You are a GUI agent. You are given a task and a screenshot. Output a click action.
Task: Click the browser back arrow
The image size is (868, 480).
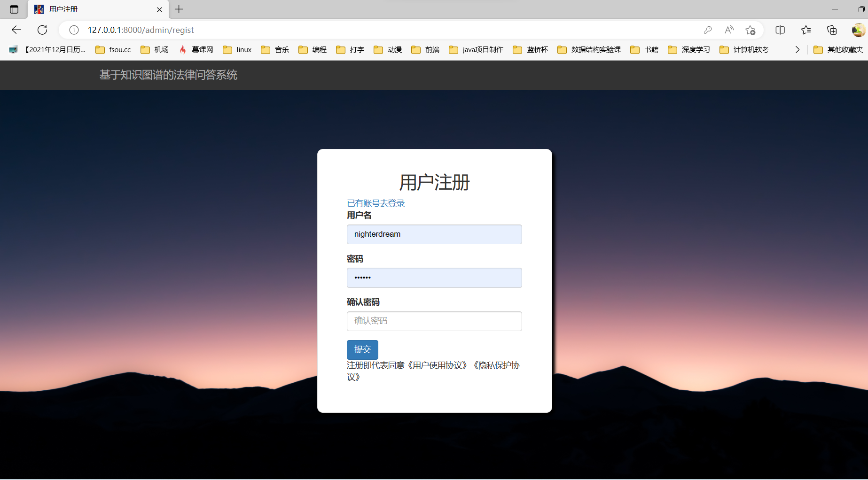[x=16, y=30]
